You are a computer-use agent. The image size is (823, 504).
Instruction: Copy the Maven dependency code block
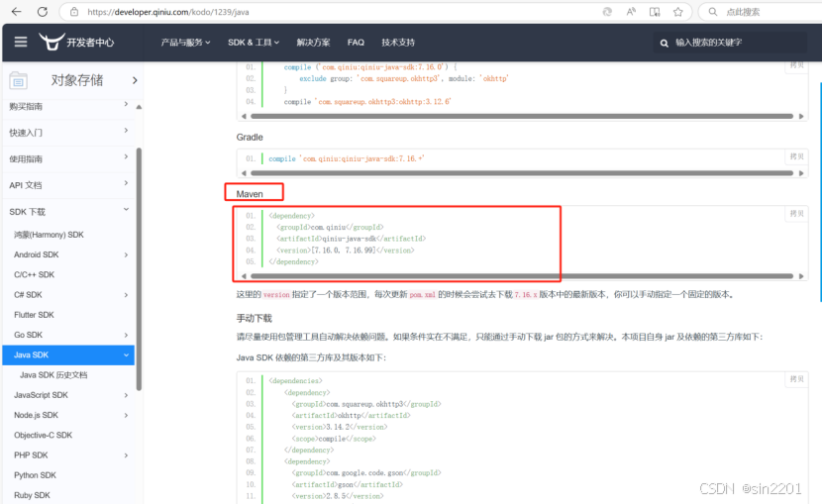(797, 214)
